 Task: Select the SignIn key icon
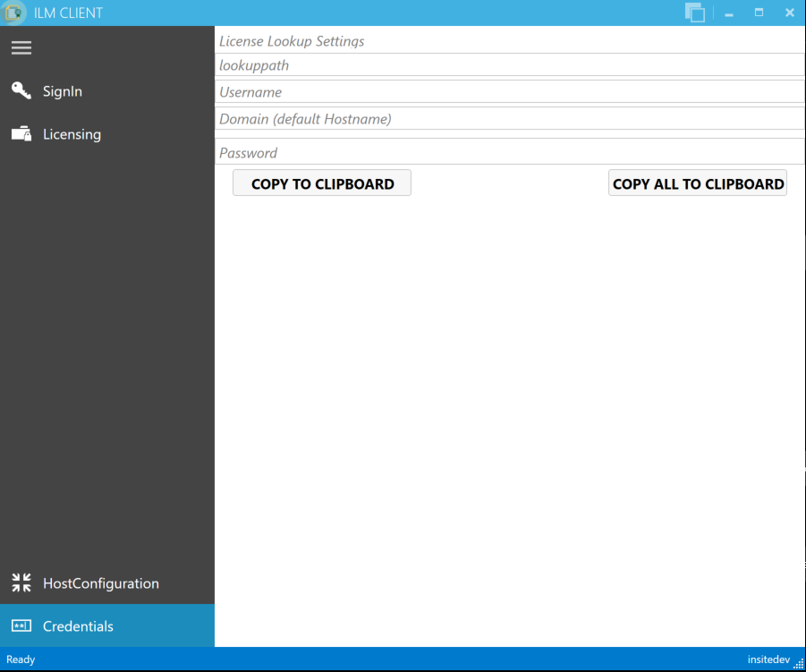click(21, 89)
